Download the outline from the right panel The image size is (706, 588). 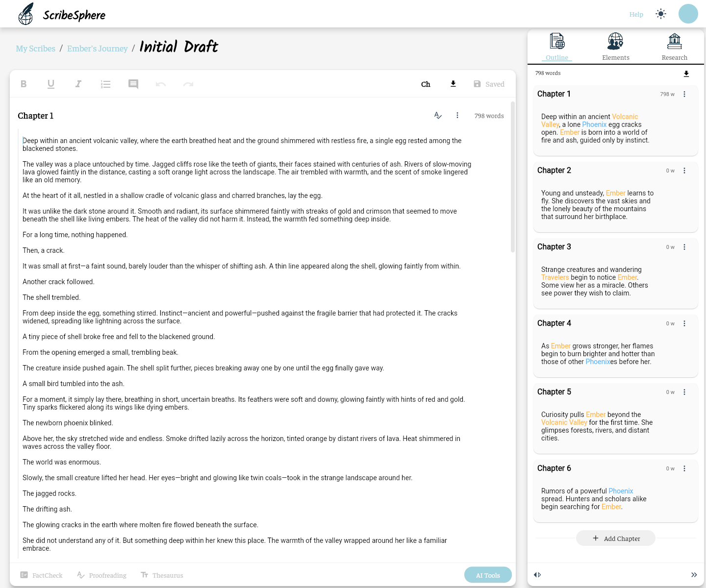[686, 73]
